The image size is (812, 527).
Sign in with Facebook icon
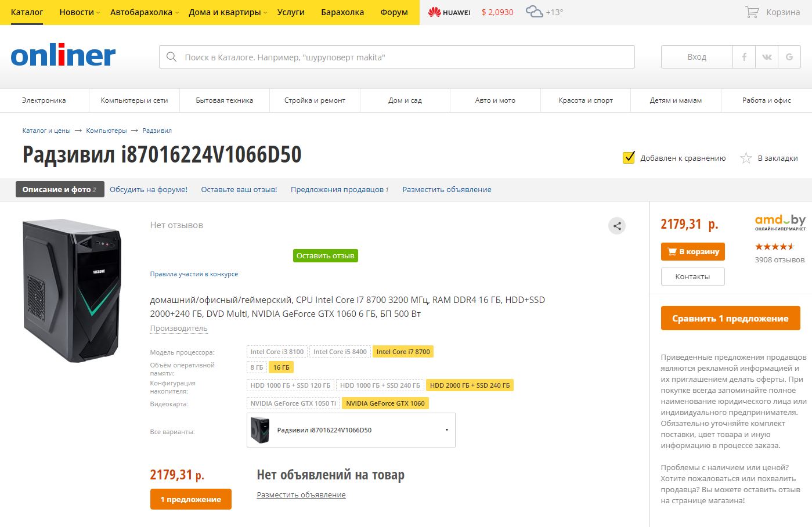pos(744,57)
